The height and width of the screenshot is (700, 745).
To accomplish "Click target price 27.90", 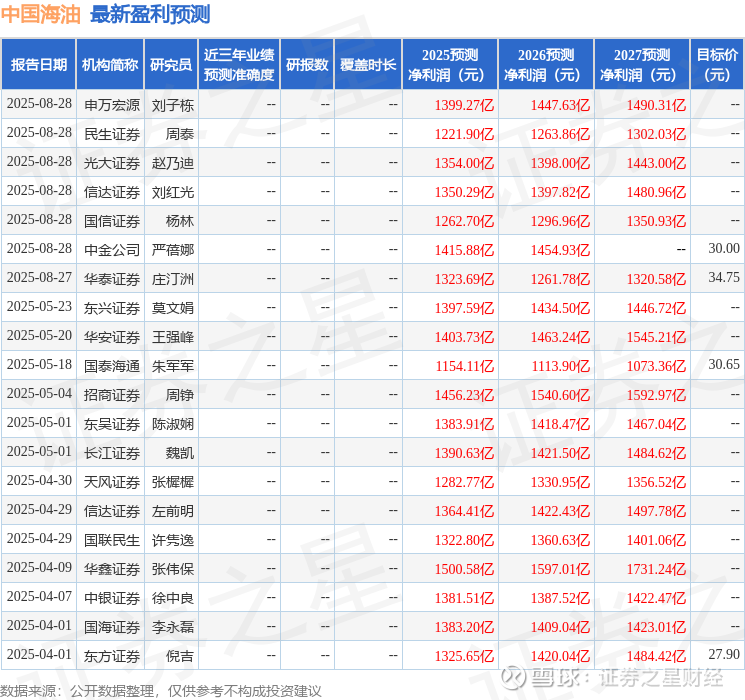I will (724, 654).
